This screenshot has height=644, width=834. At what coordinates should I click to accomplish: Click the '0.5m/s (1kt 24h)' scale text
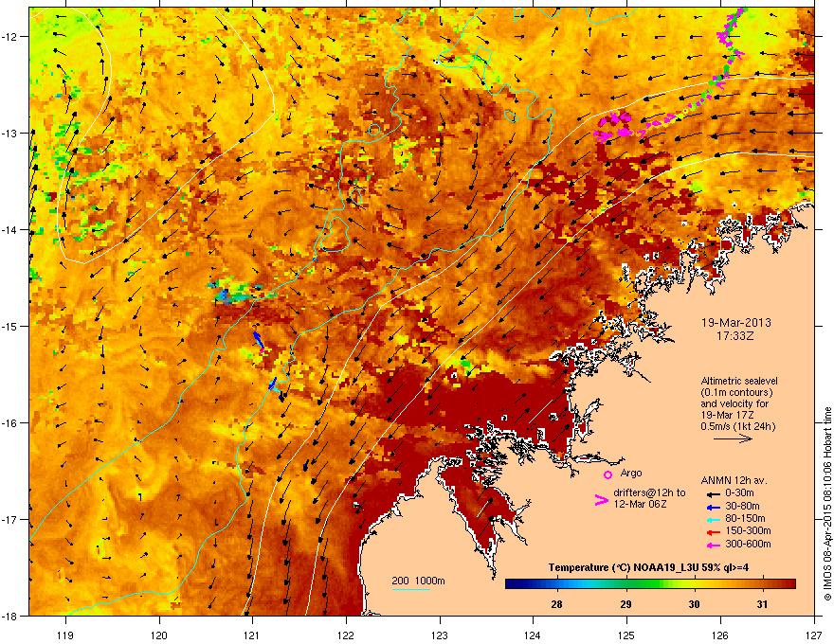tap(737, 427)
